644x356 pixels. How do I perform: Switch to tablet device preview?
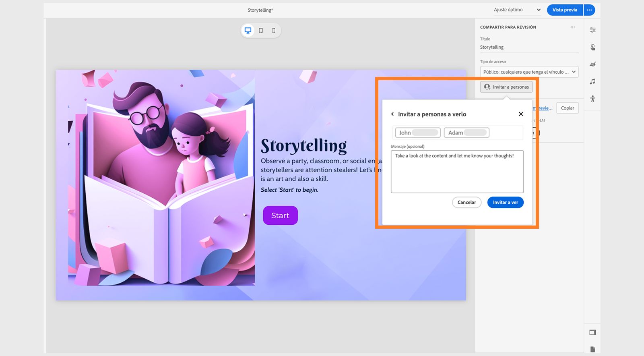click(261, 31)
